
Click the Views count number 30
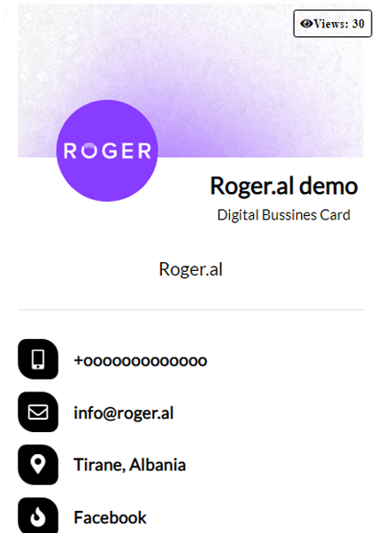tap(358, 24)
